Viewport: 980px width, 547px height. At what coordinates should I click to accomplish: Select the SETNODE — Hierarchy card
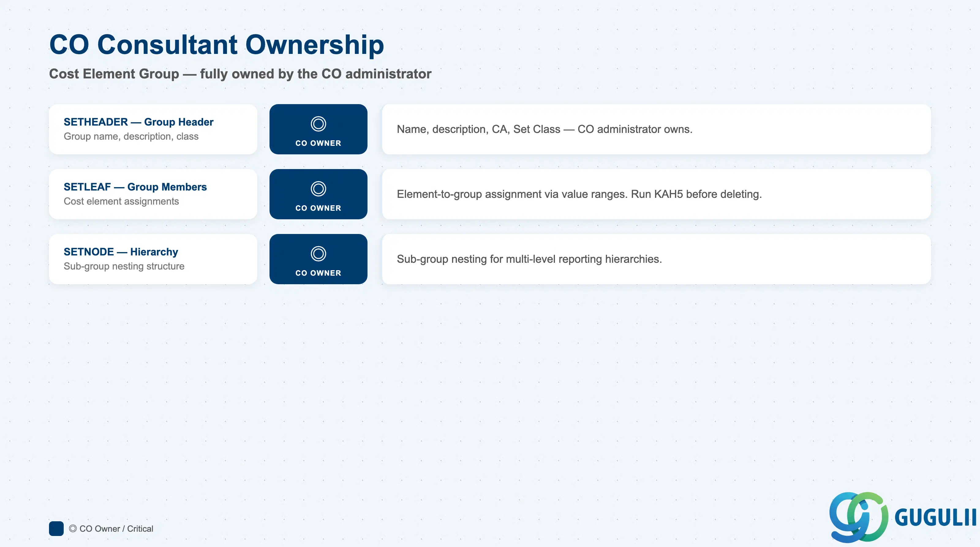click(153, 259)
